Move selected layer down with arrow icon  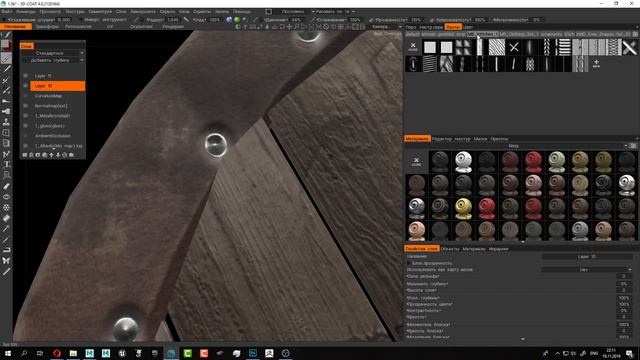[58, 155]
